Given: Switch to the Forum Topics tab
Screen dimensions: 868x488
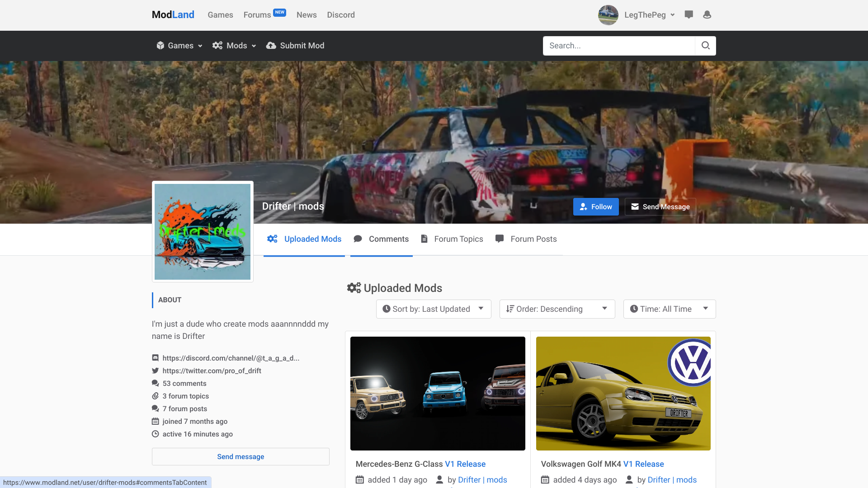Looking at the screenshot, I should tap(452, 239).
